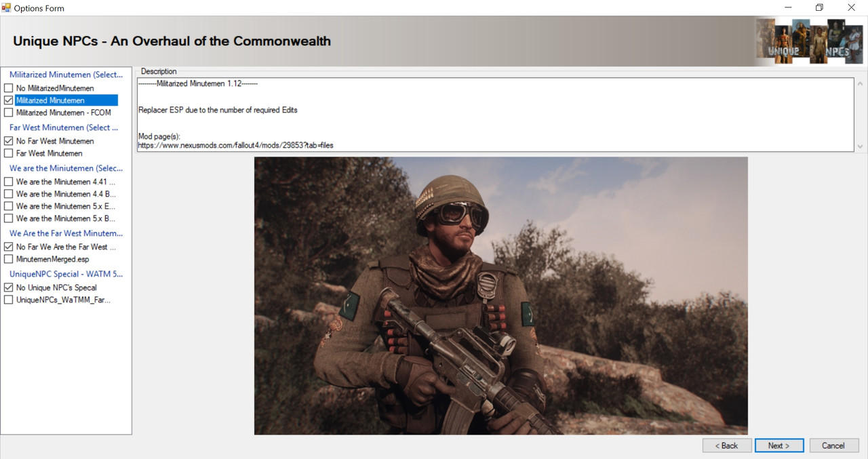Click the Unique NPCs logo banner image
This screenshot has height=459, width=868.
pyautogui.click(x=810, y=41)
